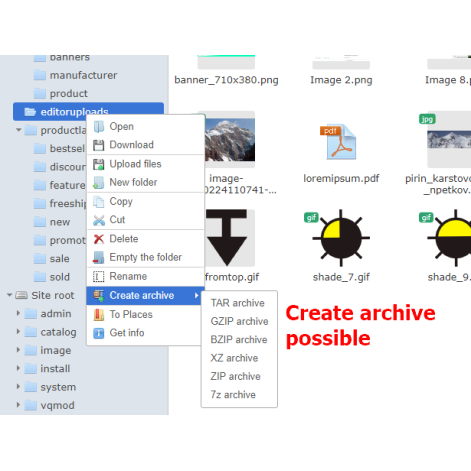Click the manufacturer folder icon
This screenshot has width=471, height=471.
[x=40, y=75]
